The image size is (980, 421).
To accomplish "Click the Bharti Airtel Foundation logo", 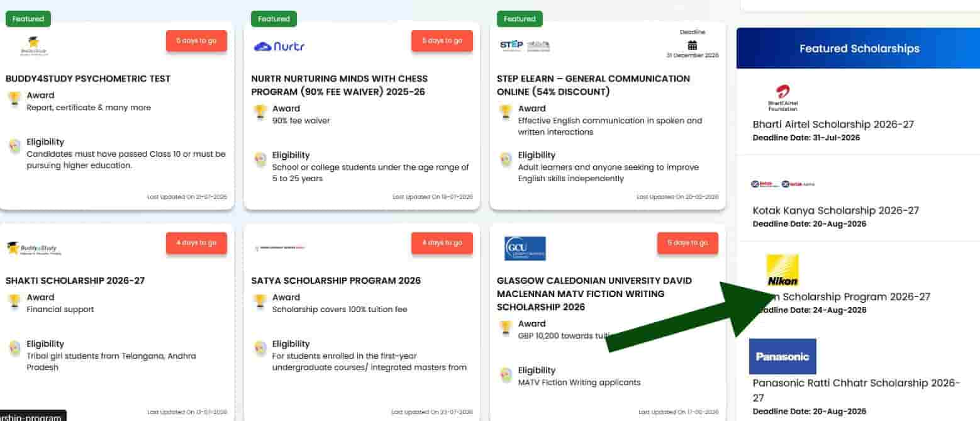I will coord(782,98).
